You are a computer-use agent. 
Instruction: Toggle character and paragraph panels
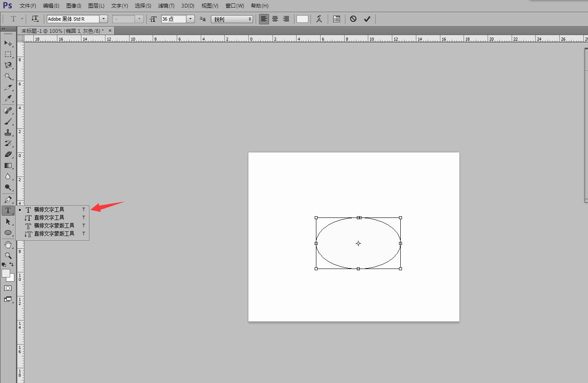(x=337, y=19)
